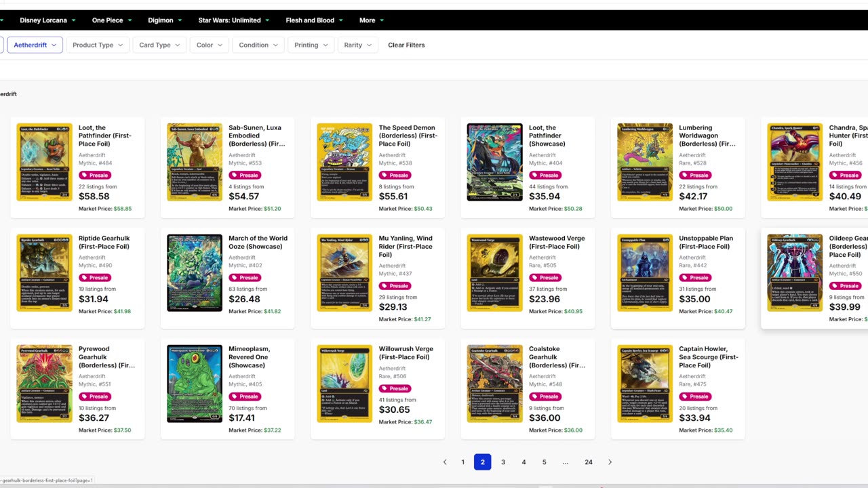868x488 pixels.
Task: Click March of the World Ooze title
Action: point(258,243)
